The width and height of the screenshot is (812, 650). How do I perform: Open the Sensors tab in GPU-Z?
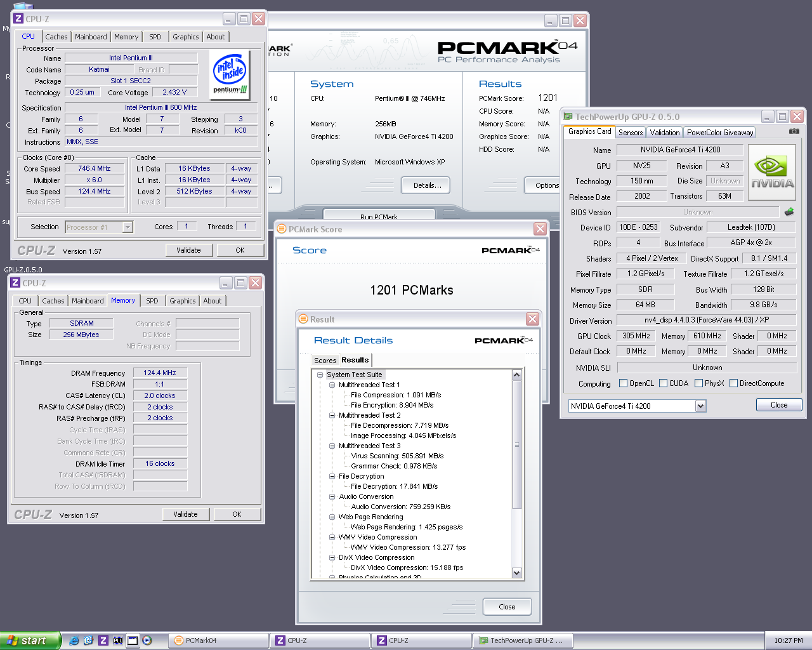[631, 132]
